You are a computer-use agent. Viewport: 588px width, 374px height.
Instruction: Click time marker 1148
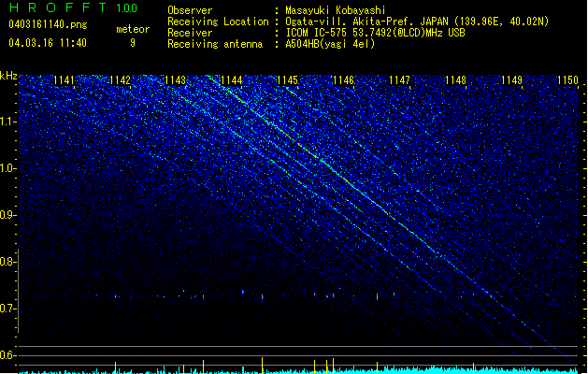(x=455, y=80)
